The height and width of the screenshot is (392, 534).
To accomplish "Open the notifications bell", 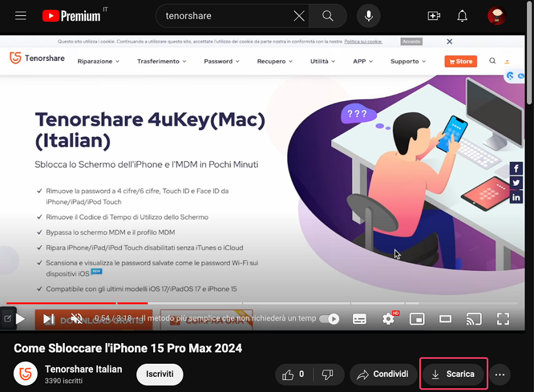I will click(x=462, y=16).
